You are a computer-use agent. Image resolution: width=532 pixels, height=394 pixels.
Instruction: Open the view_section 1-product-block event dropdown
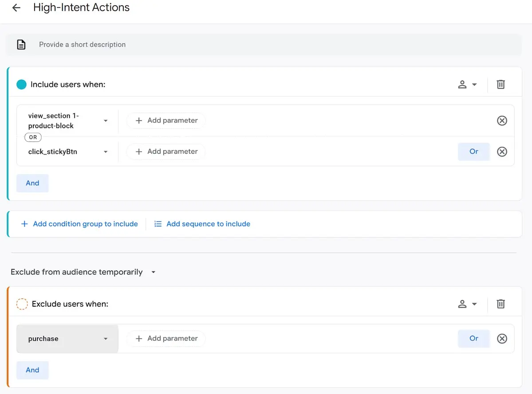click(x=67, y=121)
